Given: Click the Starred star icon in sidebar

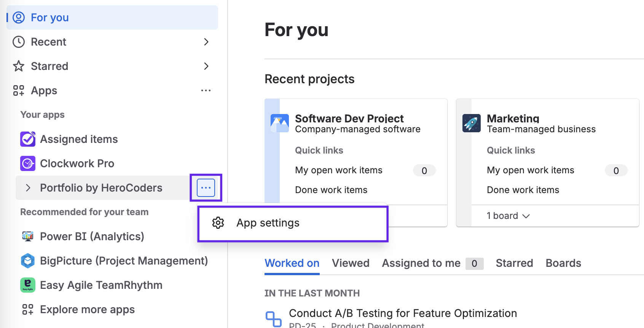Looking at the screenshot, I should point(19,66).
